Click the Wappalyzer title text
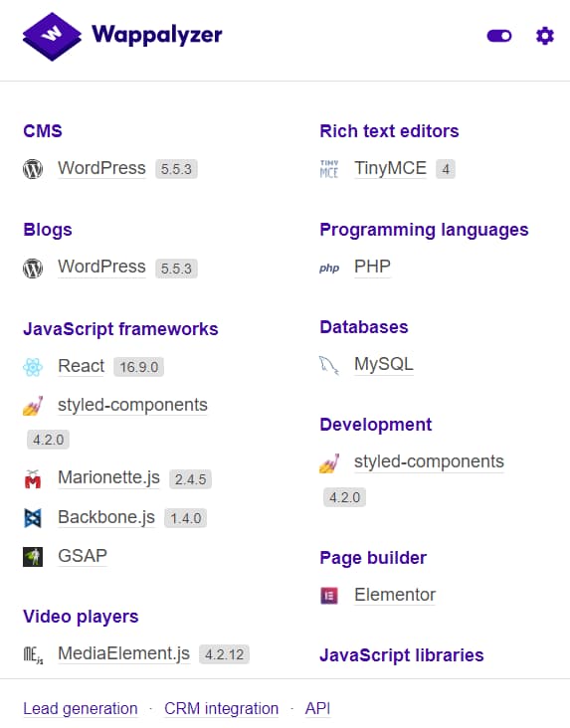 tap(157, 35)
